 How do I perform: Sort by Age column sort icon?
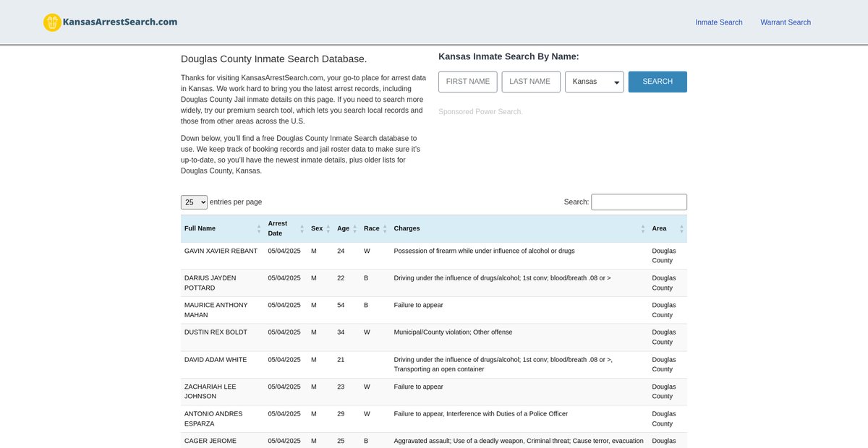pyautogui.click(x=354, y=228)
